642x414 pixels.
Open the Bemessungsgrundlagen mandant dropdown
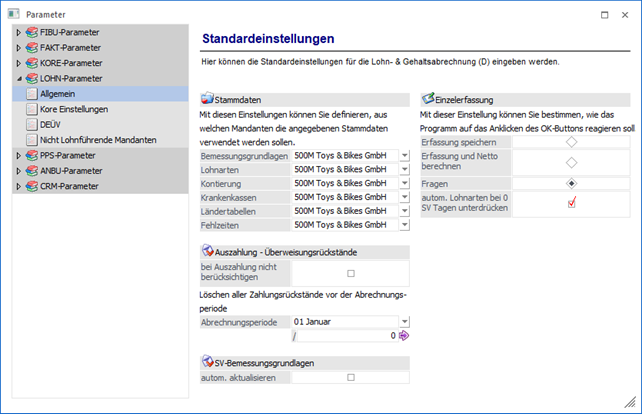(x=404, y=155)
